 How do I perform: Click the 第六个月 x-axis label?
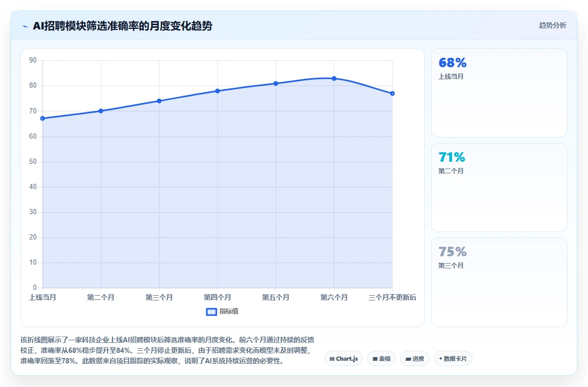[334, 297]
